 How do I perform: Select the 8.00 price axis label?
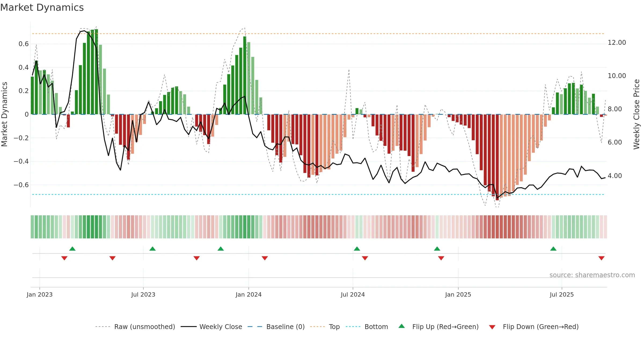[x=615, y=109]
